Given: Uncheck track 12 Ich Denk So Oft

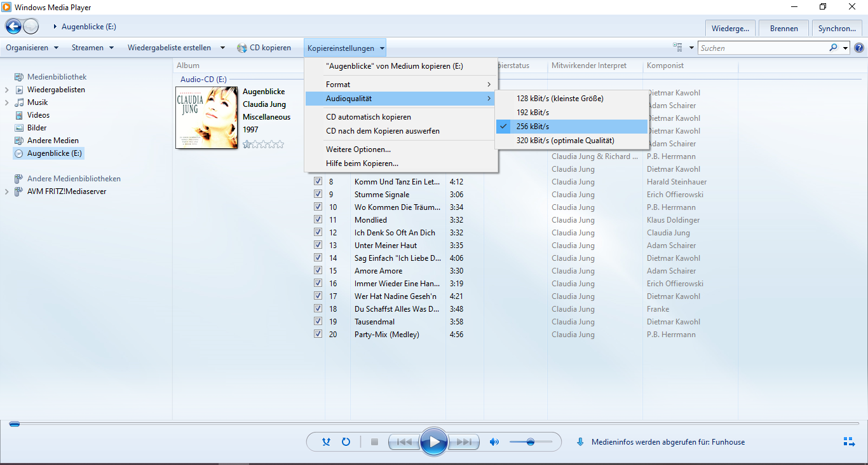Looking at the screenshot, I should click(x=318, y=232).
